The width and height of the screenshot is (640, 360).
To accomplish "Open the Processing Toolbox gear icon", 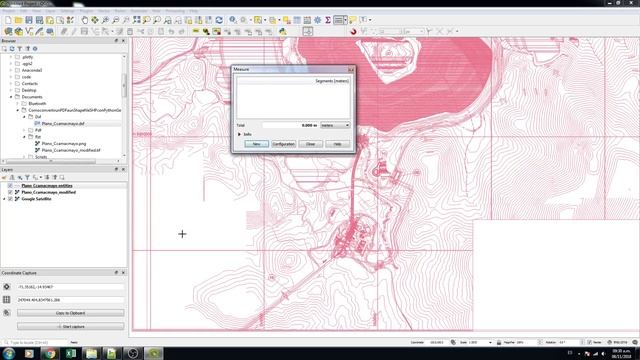I will tap(318, 20).
